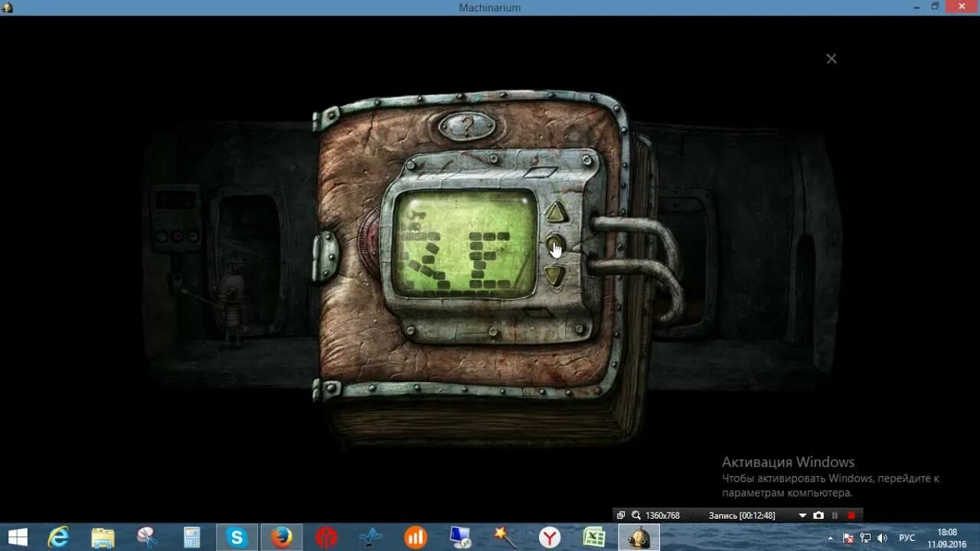Select the Machinarium robot taskbar icon

click(639, 537)
